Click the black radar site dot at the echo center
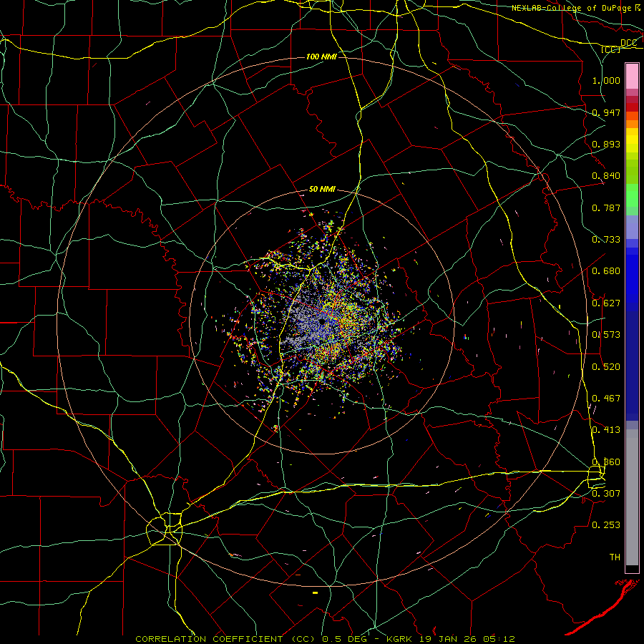The width and height of the screenshot is (644, 644). click(323, 321)
